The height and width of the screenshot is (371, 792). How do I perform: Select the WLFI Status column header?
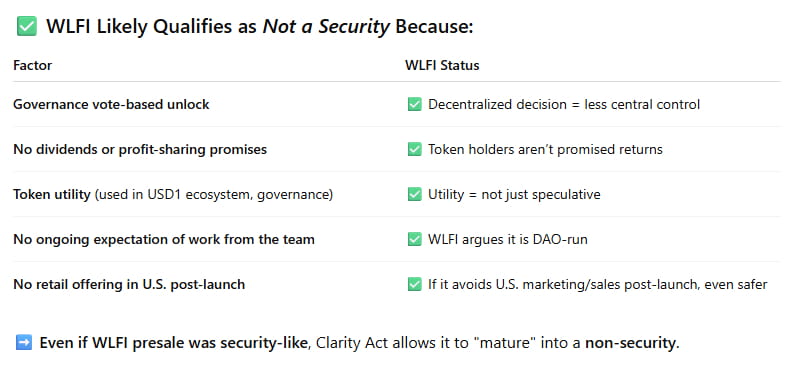[x=442, y=65]
